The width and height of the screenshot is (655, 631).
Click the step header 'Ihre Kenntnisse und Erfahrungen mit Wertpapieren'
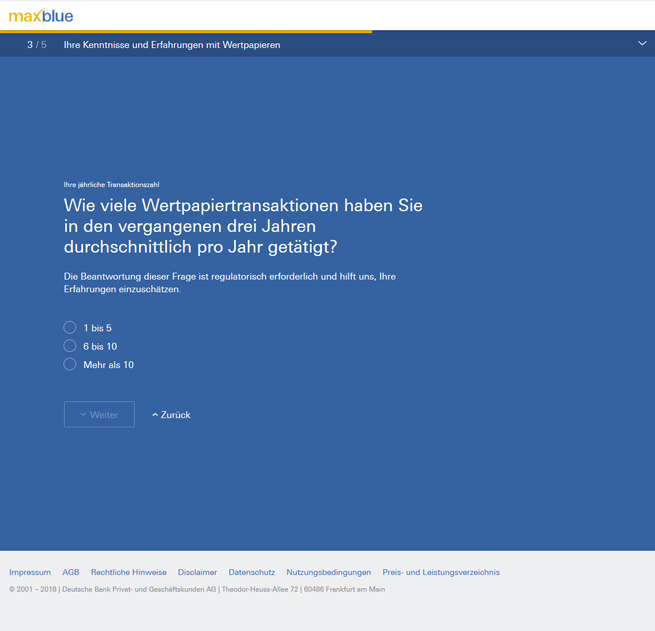pos(172,45)
